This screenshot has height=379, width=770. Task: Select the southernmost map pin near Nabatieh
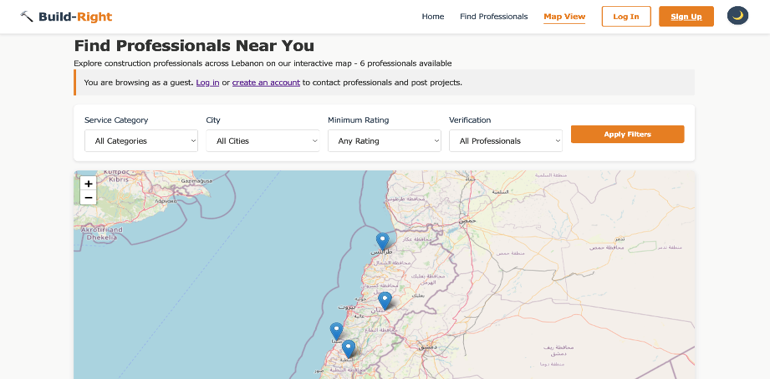[x=348, y=349]
